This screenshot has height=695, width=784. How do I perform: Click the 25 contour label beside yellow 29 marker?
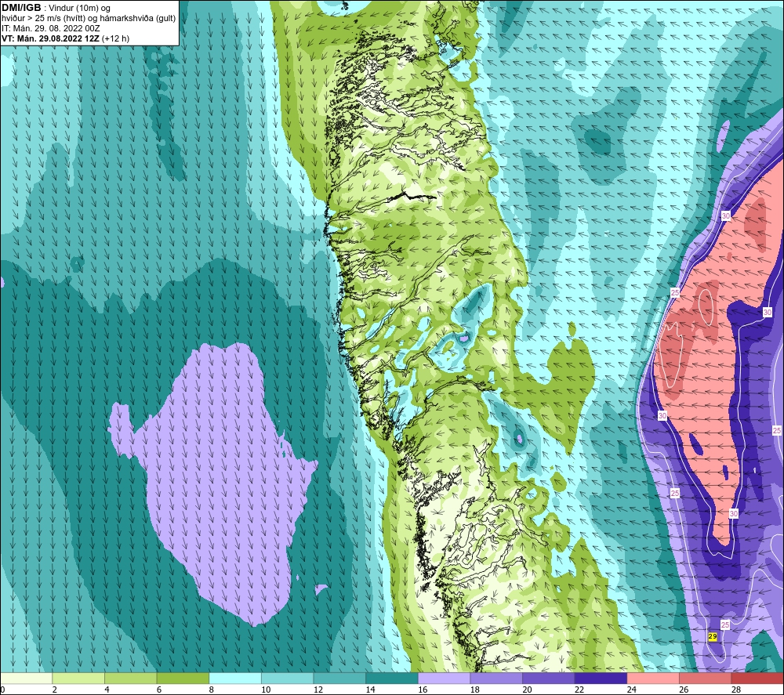click(725, 624)
